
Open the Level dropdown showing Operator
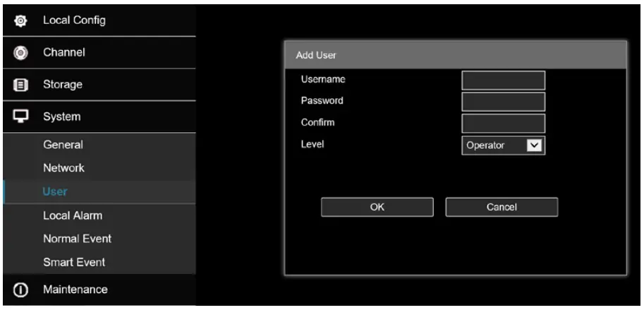[x=504, y=145]
